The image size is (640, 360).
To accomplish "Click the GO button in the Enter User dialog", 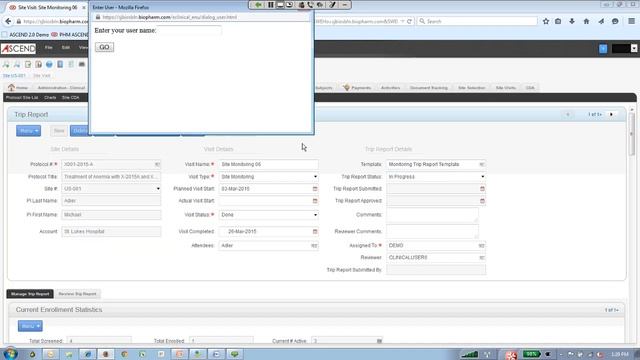I will [104, 47].
